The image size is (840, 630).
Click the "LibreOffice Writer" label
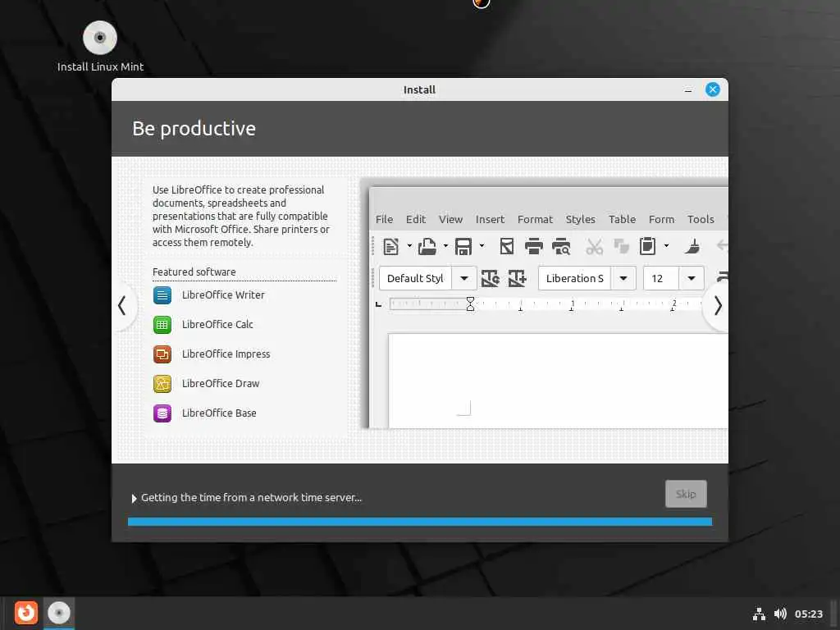(x=223, y=295)
